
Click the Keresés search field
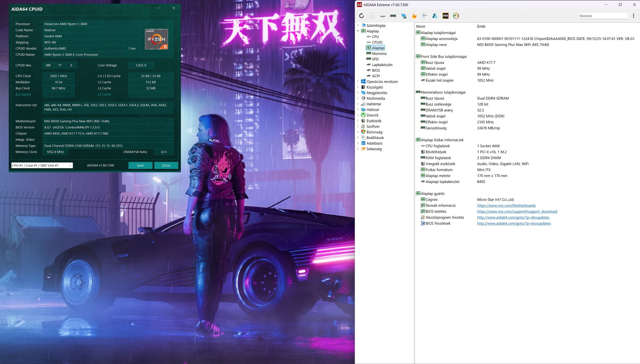(x=603, y=16)
